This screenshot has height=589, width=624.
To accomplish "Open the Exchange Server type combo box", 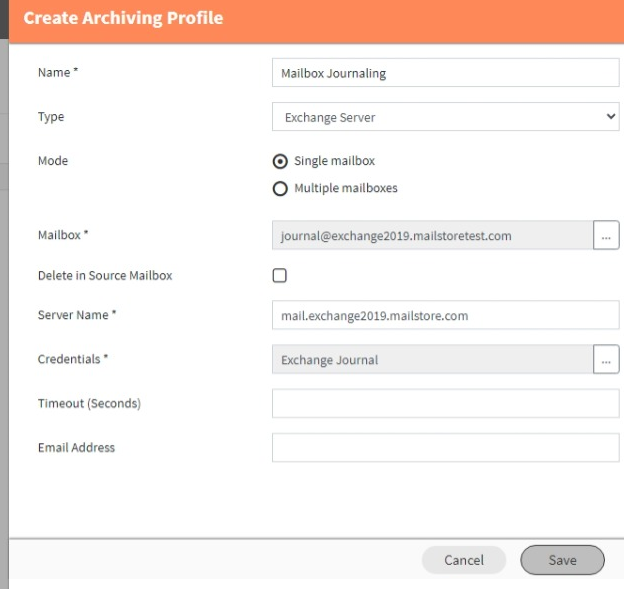I will pyautogui.click(x=445, y=117).
